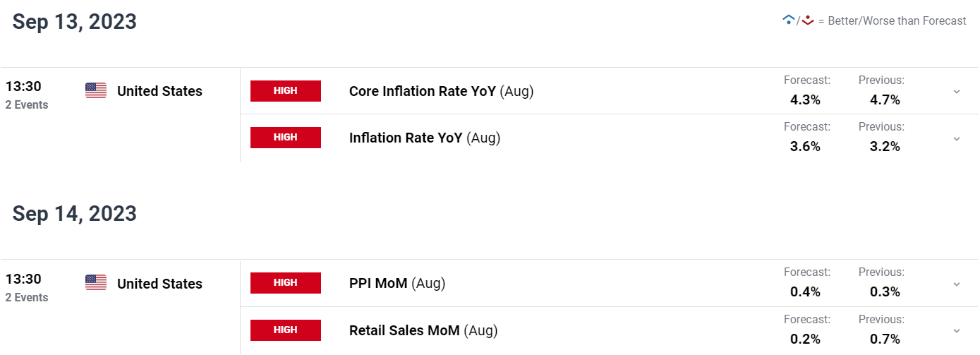The width and height of the screenshot is (980, 355).
Task: Expand the Core Inflation Rate YoY row chevron
Action: point(957,92)
